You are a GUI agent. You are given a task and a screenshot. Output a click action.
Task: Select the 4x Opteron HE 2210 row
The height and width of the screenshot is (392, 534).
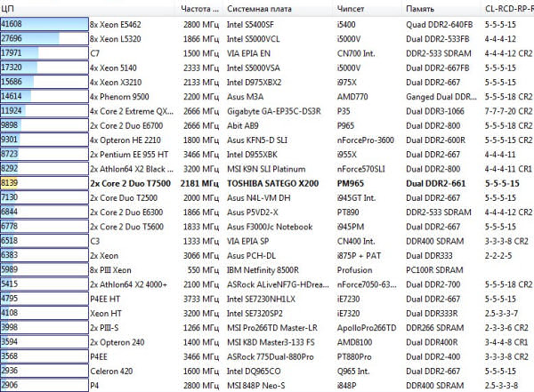point(267,140)
